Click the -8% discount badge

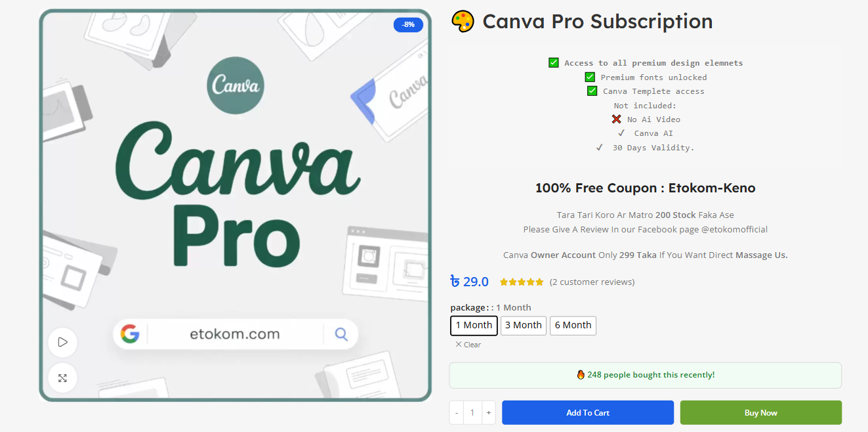408,25
